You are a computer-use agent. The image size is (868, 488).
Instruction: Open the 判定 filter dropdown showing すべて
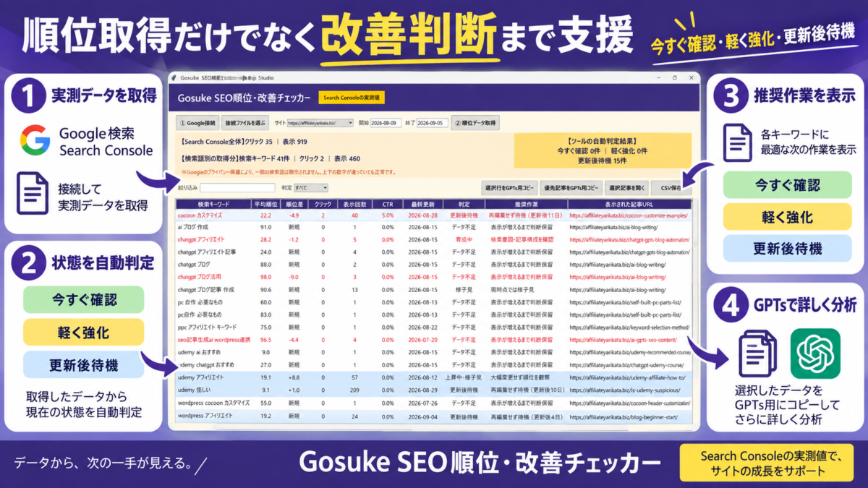[311, 188]
